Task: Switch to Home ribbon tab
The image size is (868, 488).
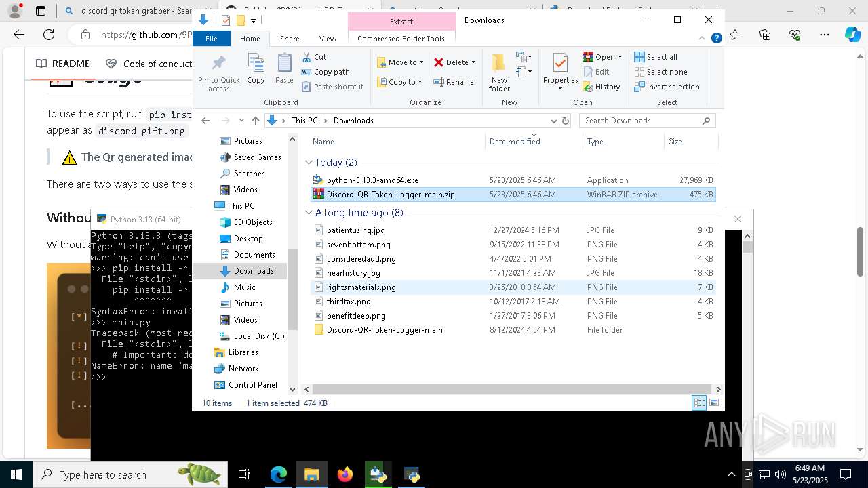Action: pyautogui.click(x=250, y=39)
